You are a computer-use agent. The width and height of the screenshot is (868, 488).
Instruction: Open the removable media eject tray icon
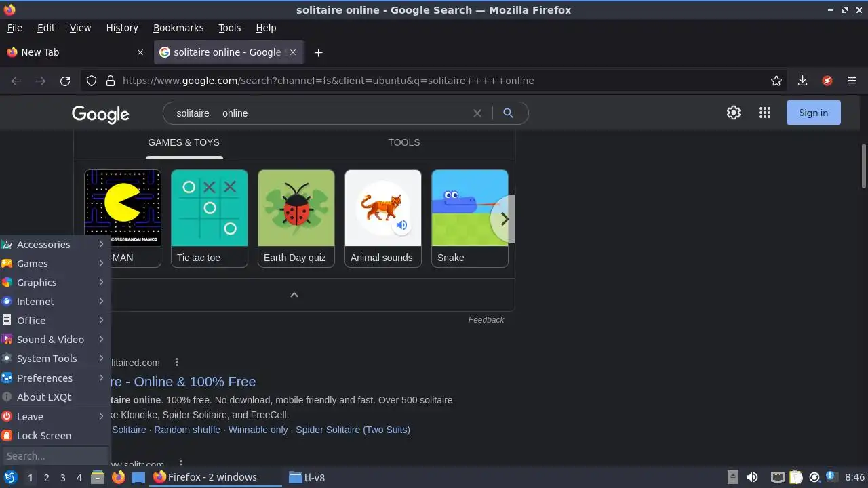coord(733,478)
